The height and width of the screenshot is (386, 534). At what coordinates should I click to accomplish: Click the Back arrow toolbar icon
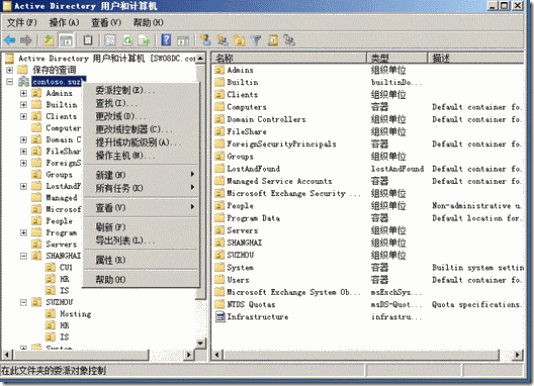[10, 40]
